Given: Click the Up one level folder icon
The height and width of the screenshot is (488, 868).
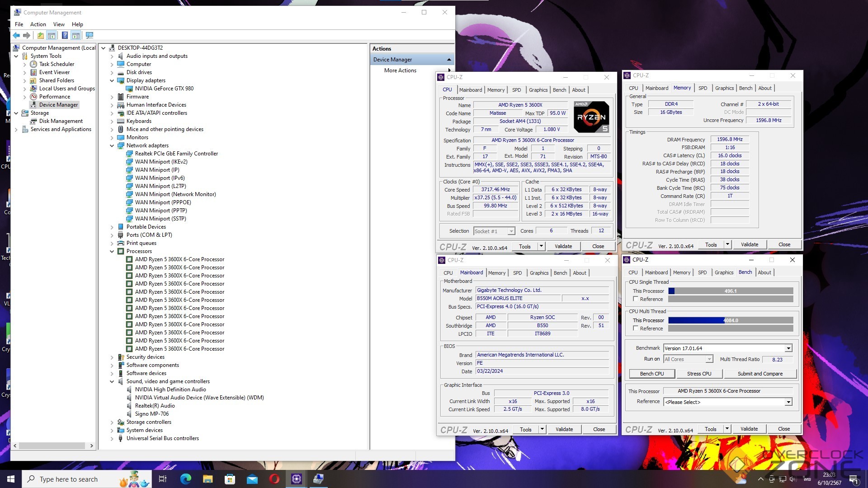Looking at the screenshot, I should (x=41, y=35).
